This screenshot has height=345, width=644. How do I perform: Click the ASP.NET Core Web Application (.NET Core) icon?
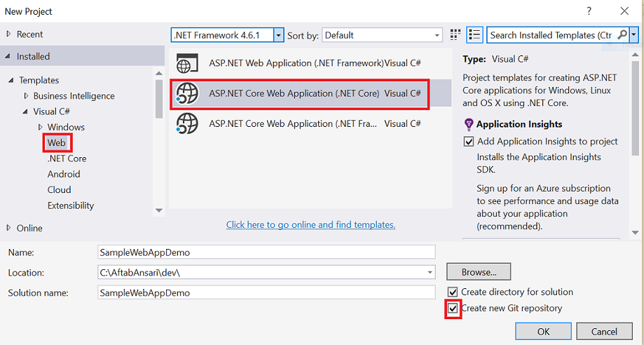tap(187, 94)
